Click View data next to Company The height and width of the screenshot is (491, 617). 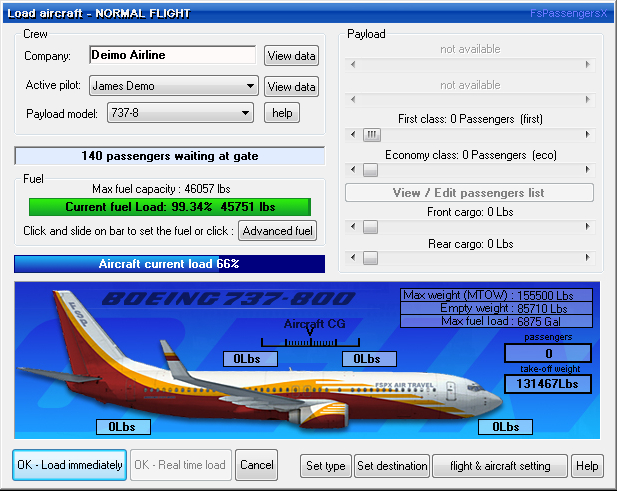291,55
